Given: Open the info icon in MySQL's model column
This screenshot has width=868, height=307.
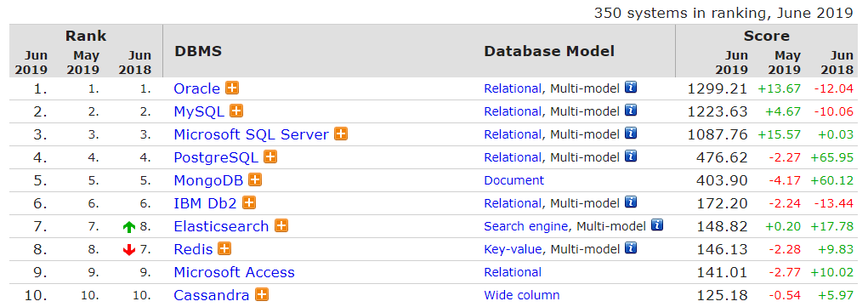Looking at the screenshot, I should (631, 111).
